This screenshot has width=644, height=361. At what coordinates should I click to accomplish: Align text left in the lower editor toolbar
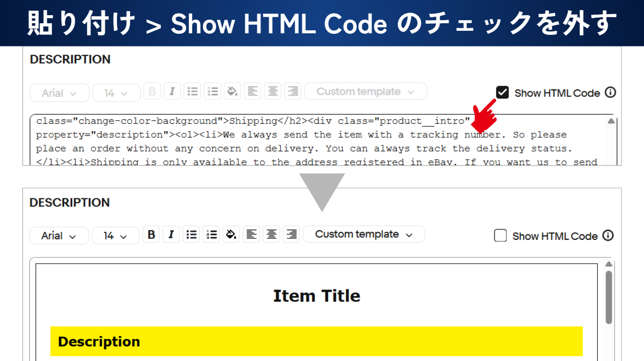pyautogui.click(x=251, y=235)
